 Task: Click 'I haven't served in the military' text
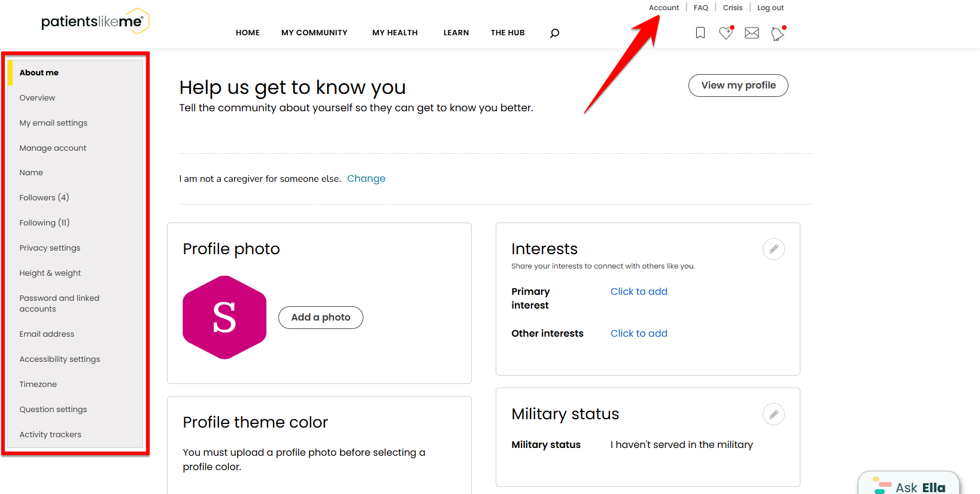click(x=682, y=445)
